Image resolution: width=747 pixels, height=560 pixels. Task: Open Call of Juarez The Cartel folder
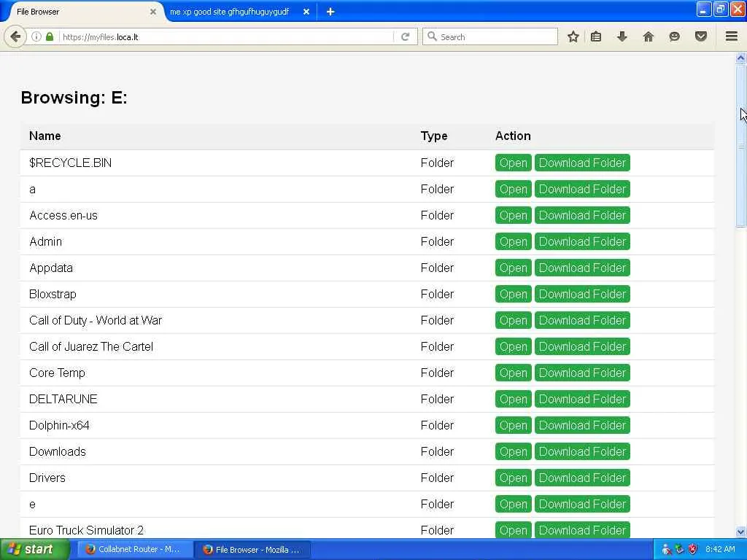pos(513,346)
